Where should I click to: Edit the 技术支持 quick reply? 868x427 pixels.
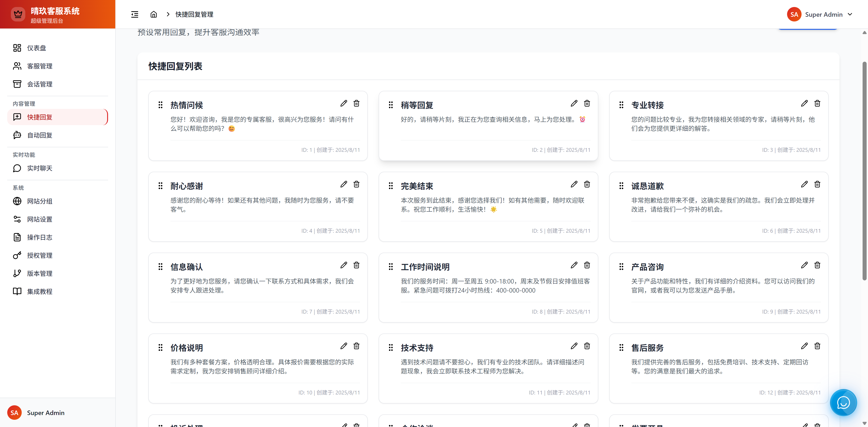574,346
